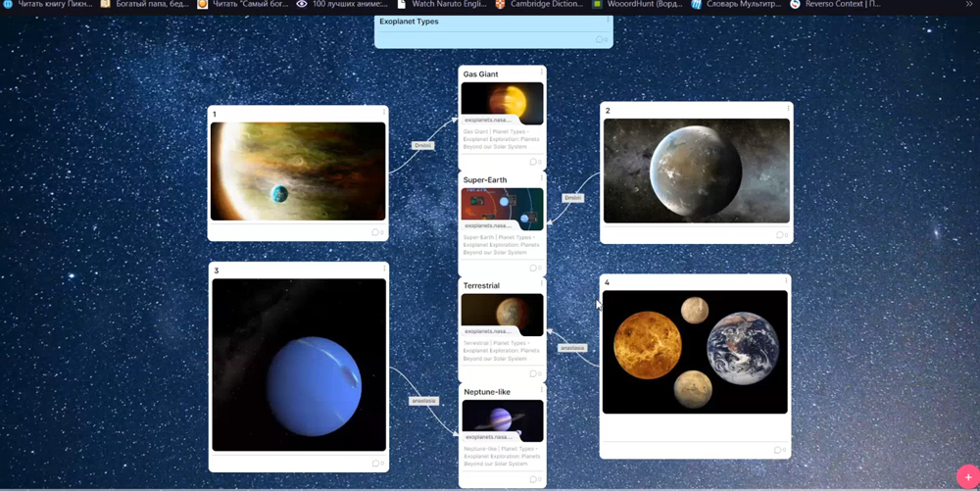Click the comment icon on Exoplanet Types card

tap(602, 39)
